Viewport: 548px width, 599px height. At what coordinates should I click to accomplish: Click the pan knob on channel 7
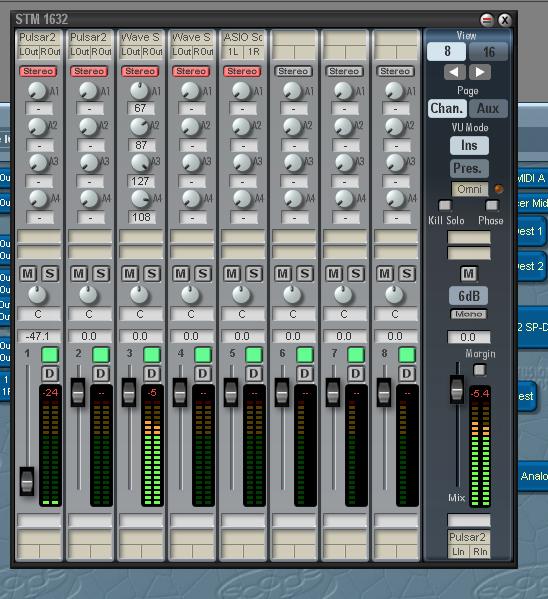point(344,295)
